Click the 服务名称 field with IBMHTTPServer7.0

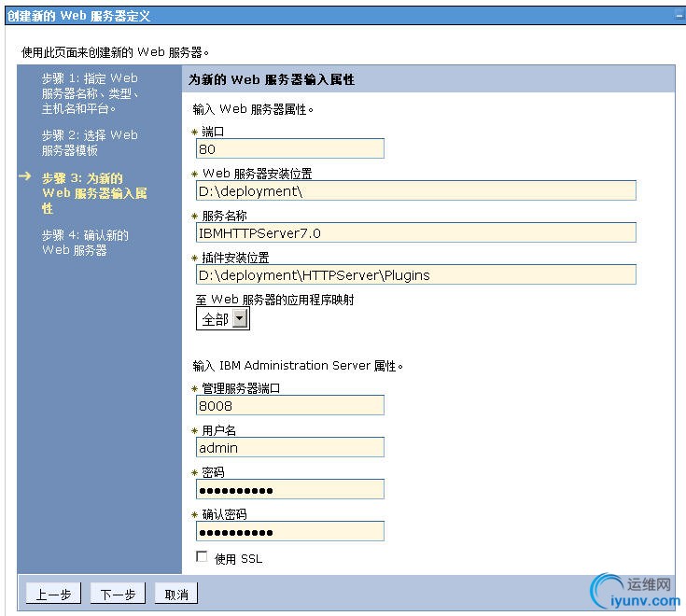pyautogui.click(x=416, y=232)
